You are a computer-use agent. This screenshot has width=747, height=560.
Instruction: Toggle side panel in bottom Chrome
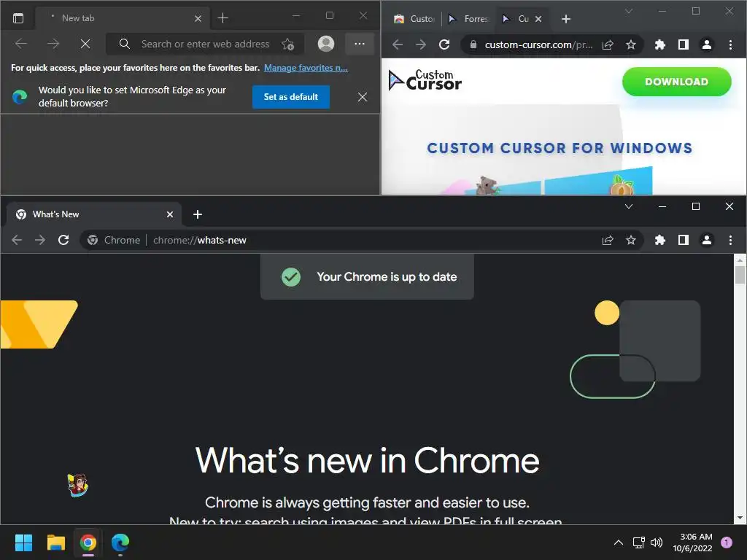coord(683,240)
